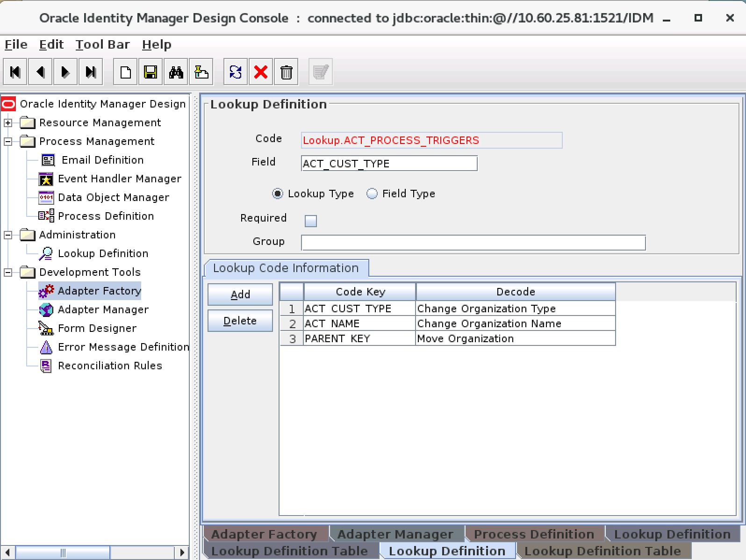
Task: Tick the Required checkbox
Action: (311, 221)
